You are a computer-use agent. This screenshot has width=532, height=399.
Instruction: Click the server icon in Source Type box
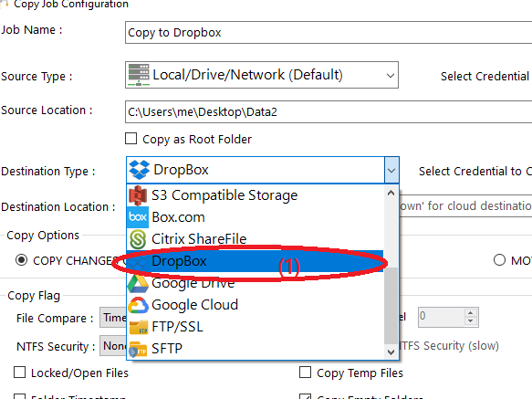(x=139, y=75)
